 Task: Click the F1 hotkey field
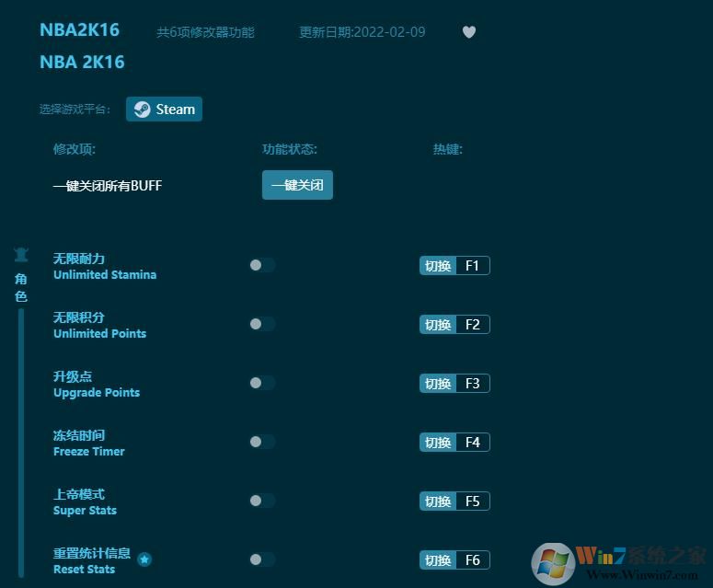[x=473, y=266]
